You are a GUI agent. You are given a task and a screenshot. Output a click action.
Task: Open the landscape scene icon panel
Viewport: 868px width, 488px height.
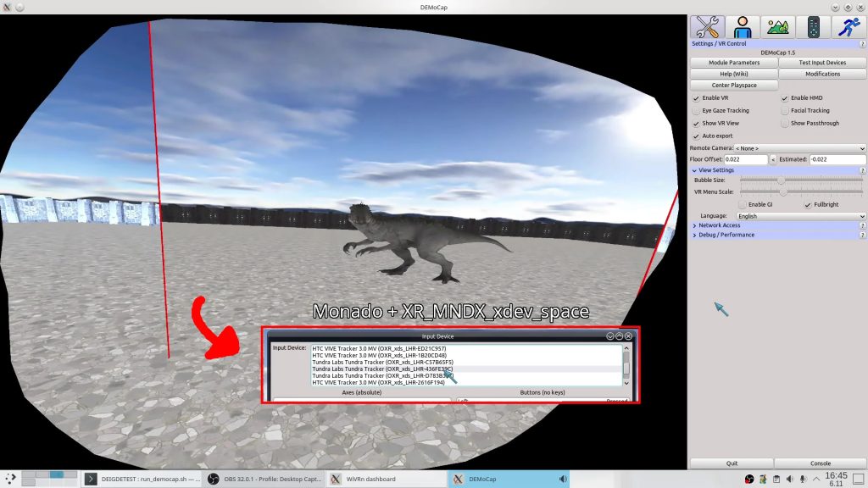(x=778, y=26)
